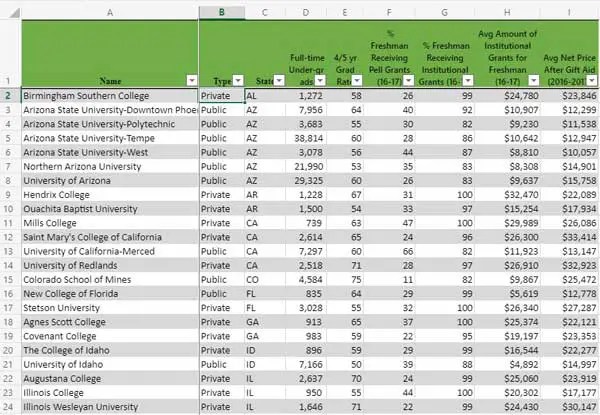Click institutional grants value 92 for ASU Downtown
The height and width of the screenshot is (415, 600).
tap(444, 110)
